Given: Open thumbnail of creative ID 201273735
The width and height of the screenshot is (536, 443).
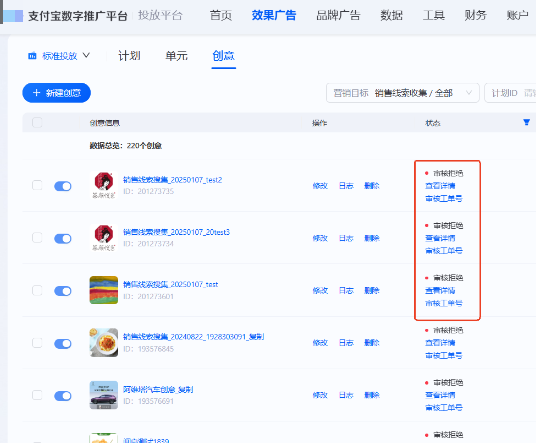Looking at the screenshot, I should (104, 185).
